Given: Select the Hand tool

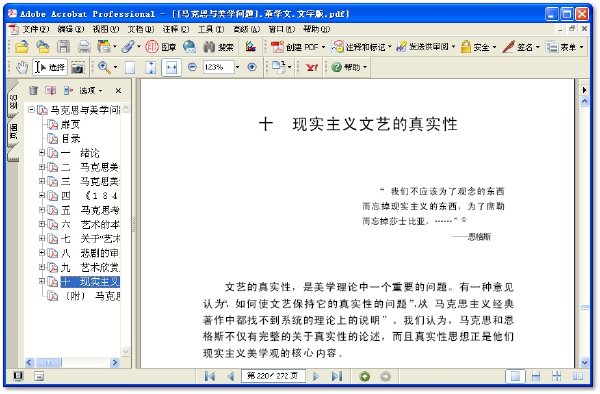Looking at the screenshot, I should pyautogui.click(x=22, y=68).
